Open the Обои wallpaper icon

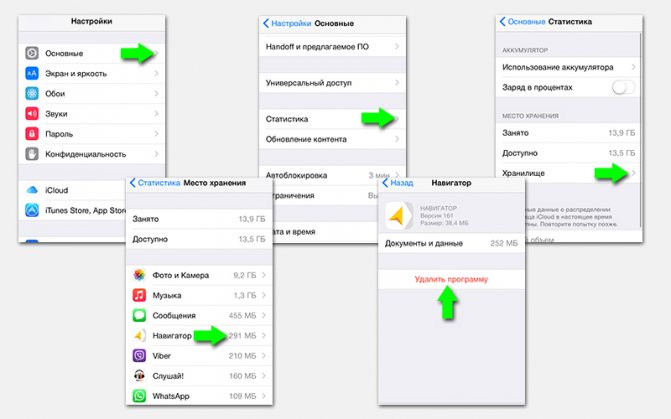pyautogui.click(x=32, y=93)
